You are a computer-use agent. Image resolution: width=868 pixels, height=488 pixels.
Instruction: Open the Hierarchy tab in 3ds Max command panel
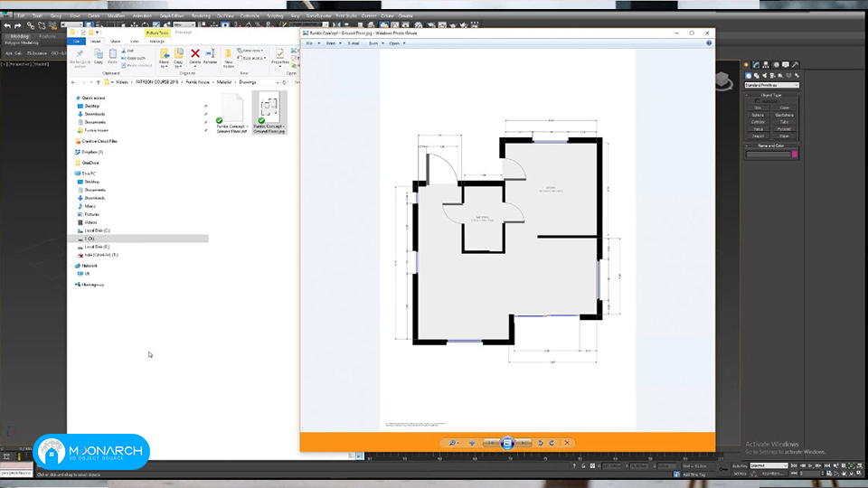pos(766,65)
